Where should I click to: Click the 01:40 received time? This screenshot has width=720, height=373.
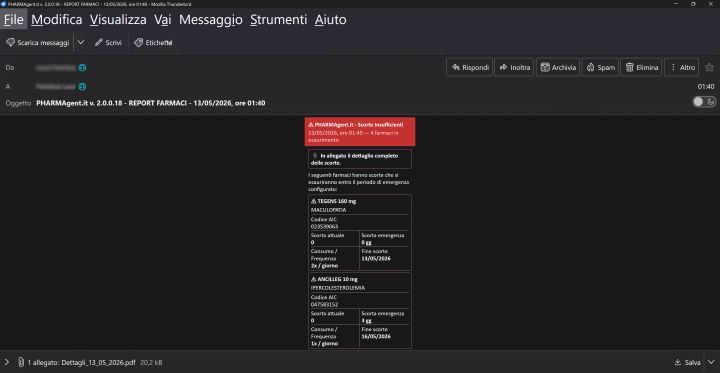click(706, 86)
